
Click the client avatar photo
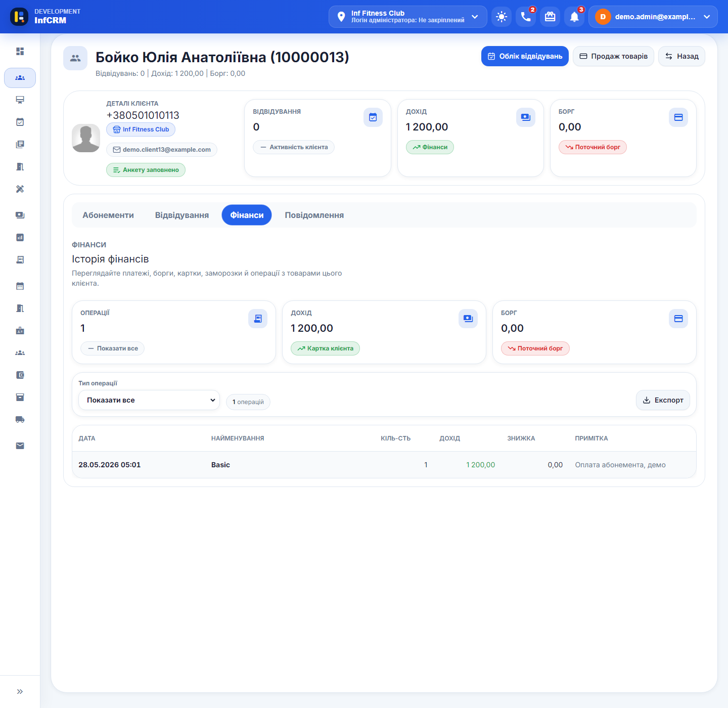point(86,138)
